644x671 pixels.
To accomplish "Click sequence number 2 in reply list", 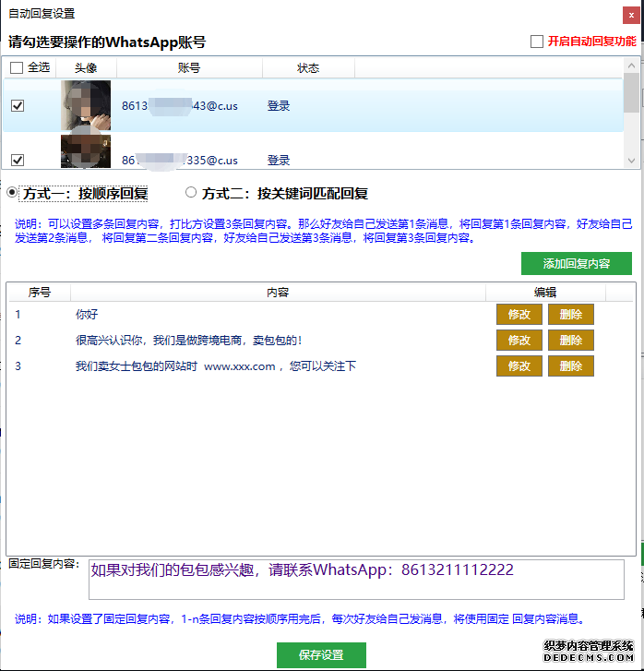I will coord(18,341).
